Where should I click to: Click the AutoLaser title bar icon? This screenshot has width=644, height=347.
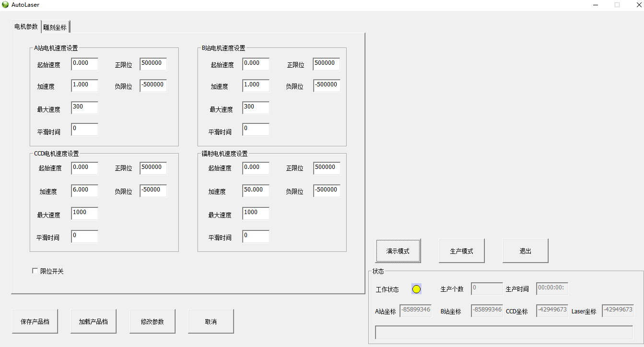click(5, 5)
